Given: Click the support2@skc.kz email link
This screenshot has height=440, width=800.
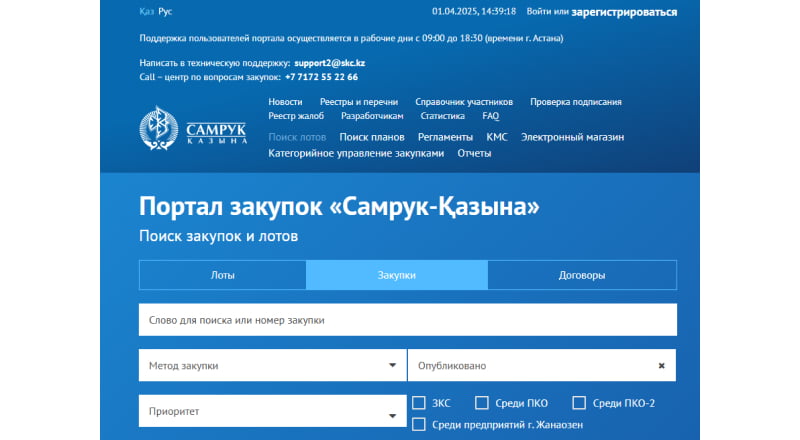Looking at the screenshot, I should [330, 63].
